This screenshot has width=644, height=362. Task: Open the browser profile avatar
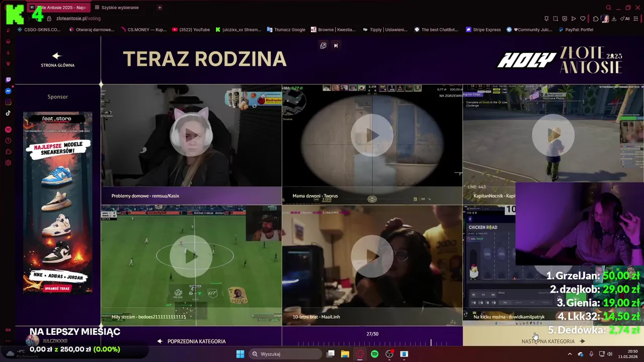click(x=605, y=19)
